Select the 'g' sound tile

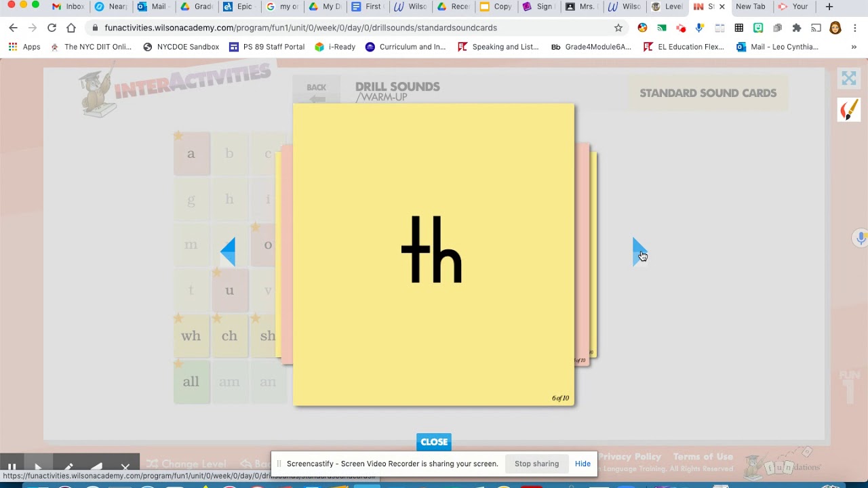coord(191,199)
